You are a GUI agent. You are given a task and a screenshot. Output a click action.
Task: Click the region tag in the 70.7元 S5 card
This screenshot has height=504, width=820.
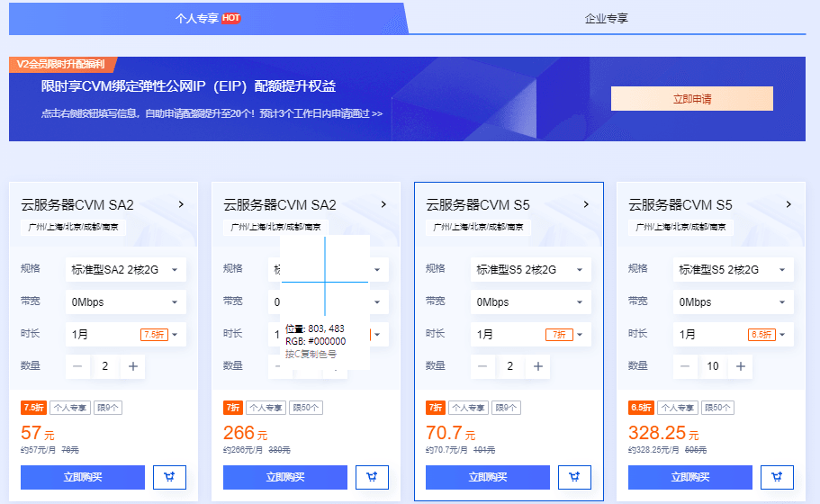(x=478, y=227)
